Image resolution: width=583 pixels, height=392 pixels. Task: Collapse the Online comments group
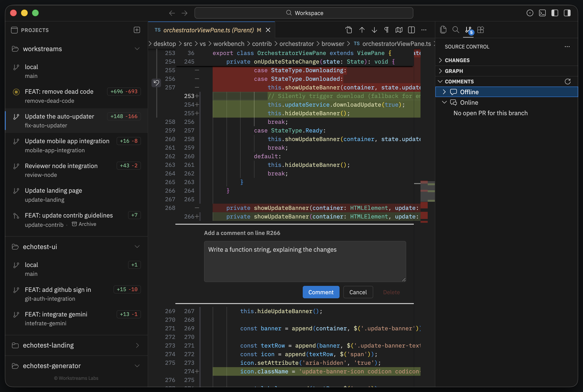click(x=444, y=102)
